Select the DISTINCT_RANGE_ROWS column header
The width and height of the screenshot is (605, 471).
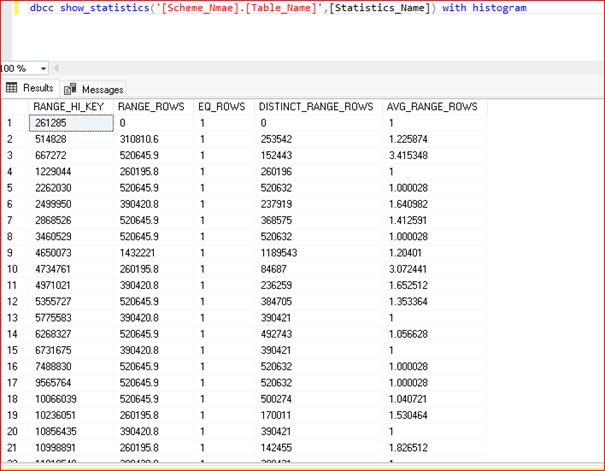click(317, 107)
